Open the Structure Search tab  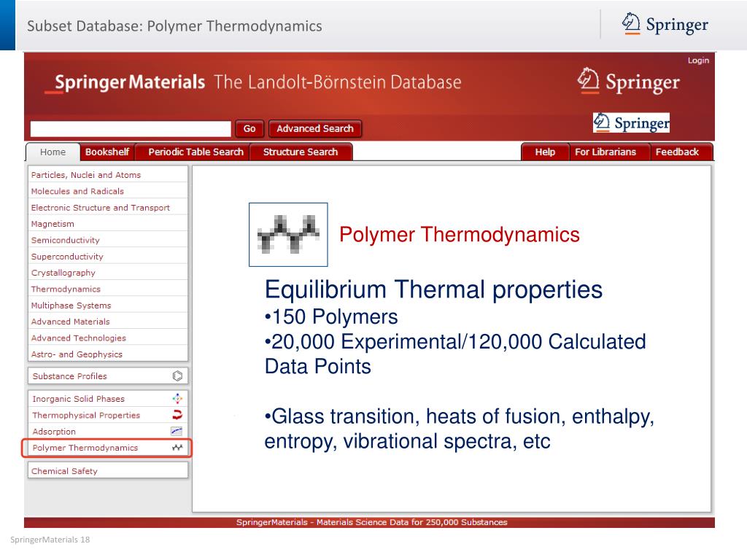coord(301,152)
